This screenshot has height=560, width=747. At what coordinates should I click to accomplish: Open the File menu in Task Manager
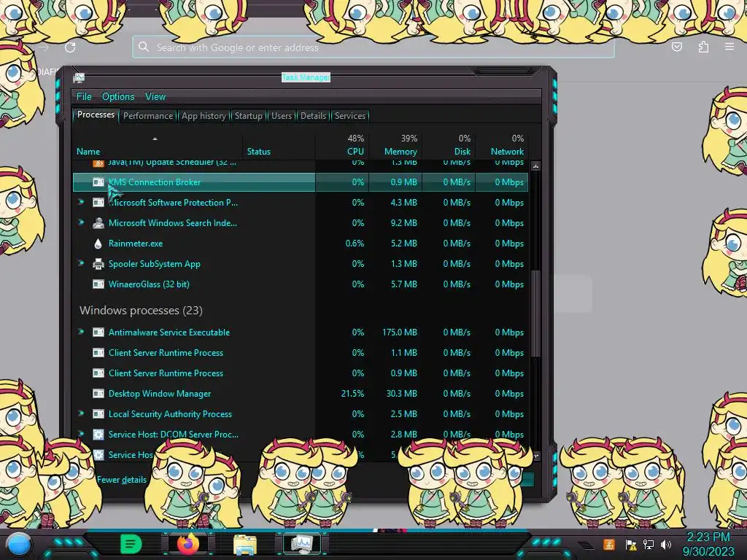[x=84, y=97]
